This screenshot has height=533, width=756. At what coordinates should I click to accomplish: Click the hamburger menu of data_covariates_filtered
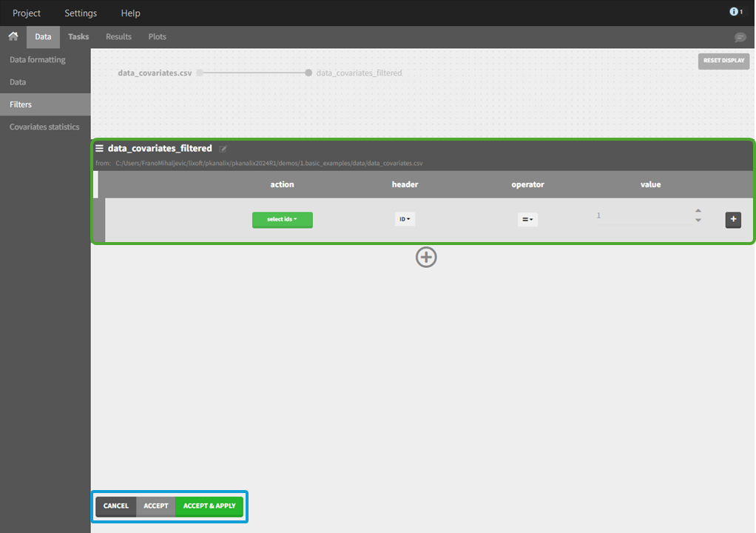pyautogui.click(x=100, y=148)
